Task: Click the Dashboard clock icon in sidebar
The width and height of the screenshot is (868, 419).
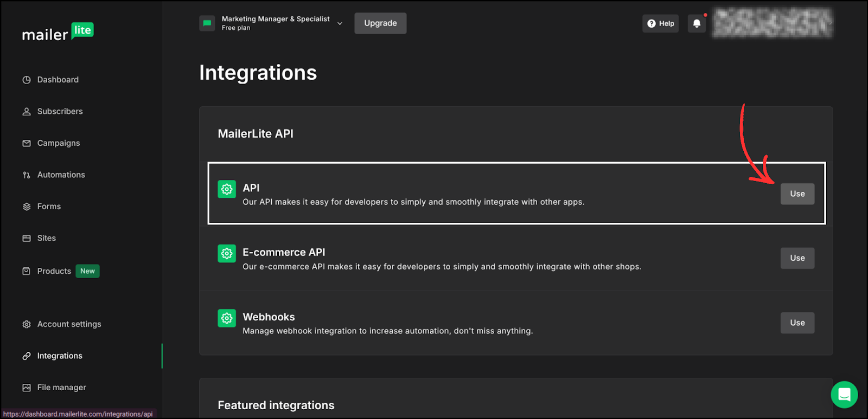Action: coord(27,80)
